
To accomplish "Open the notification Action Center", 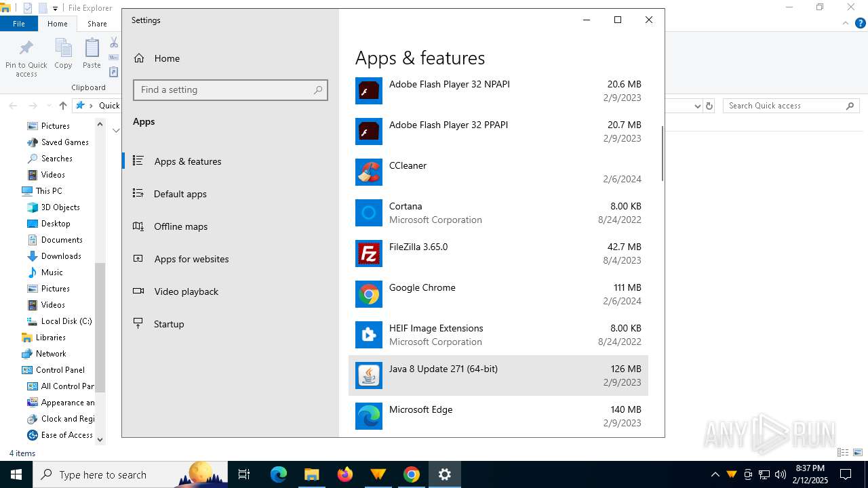I will pos(846,474).
